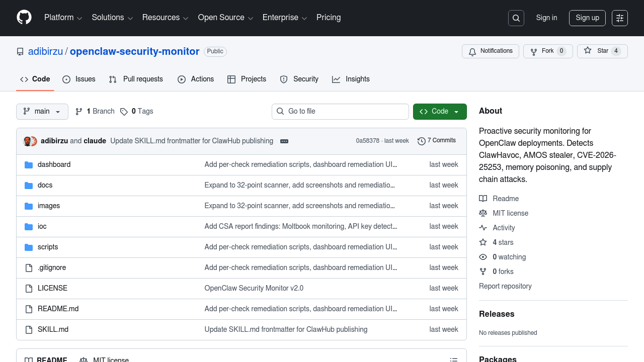Open the search magnifier icon
The image size is (644, 362).
coord(516,18)
